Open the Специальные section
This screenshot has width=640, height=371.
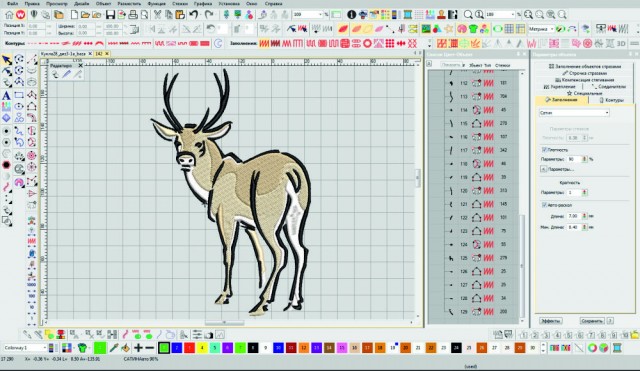click(x=584, y=93)
